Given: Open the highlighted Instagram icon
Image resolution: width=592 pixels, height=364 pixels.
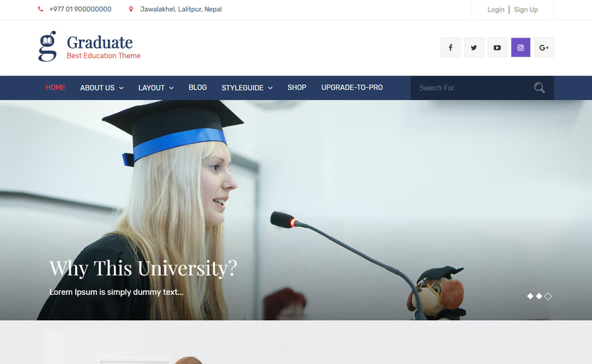Looking at the screenshot, I should click(x=520, y=48).
